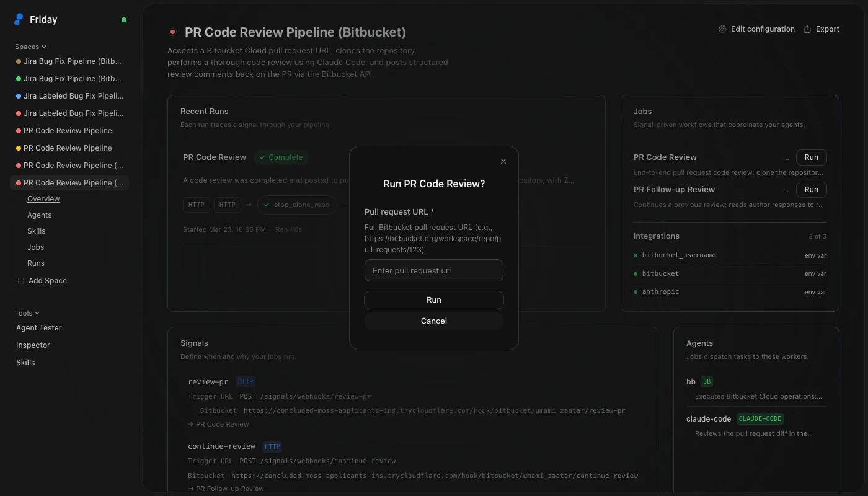Collapse the Spaces section chevron
The image size is (868, 496).
pos(44,47)
